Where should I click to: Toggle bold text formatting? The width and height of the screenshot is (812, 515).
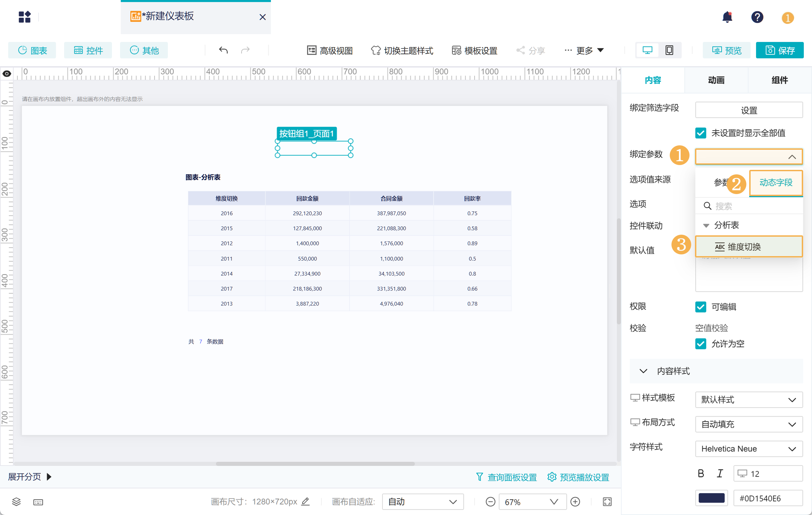[701, 473]
